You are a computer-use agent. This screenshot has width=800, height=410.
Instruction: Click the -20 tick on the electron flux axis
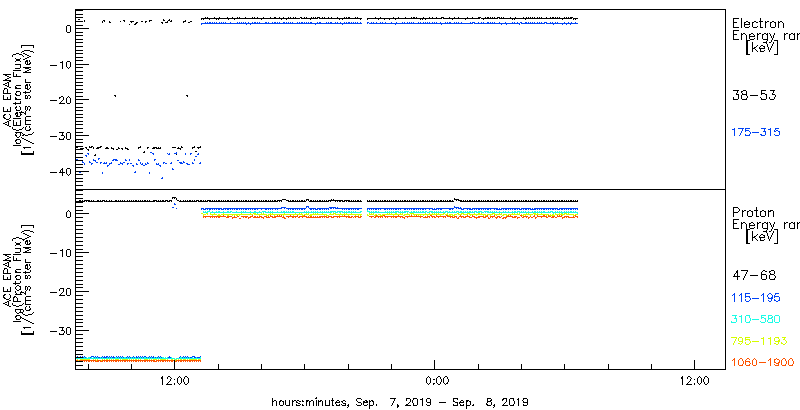click(x=60, y=100)
